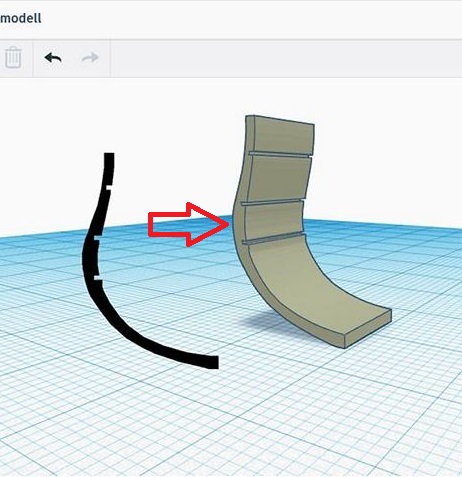Click the top edge of the beige model
This screenshot has height=477, width=462.
click(x=280, y=120)
